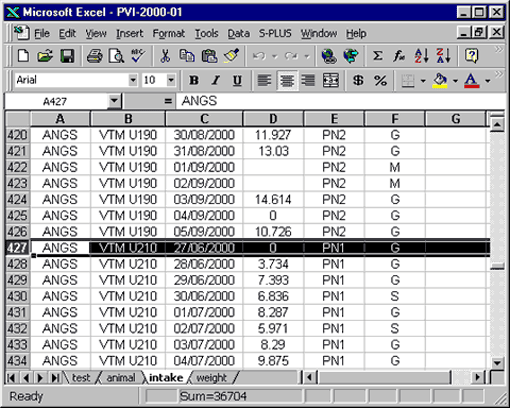Toggle Align Left

click(x=264, y=80)
